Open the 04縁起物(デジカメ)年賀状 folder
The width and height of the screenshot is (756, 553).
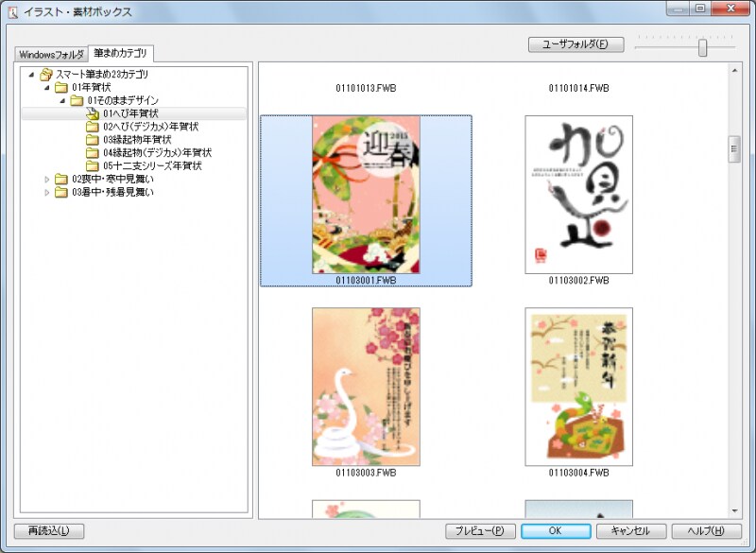[x=92, y=153]
